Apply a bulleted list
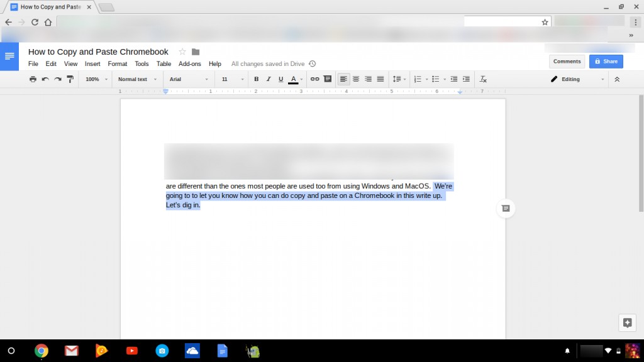This screenshot has height=362, width=644. click(436, 79)
